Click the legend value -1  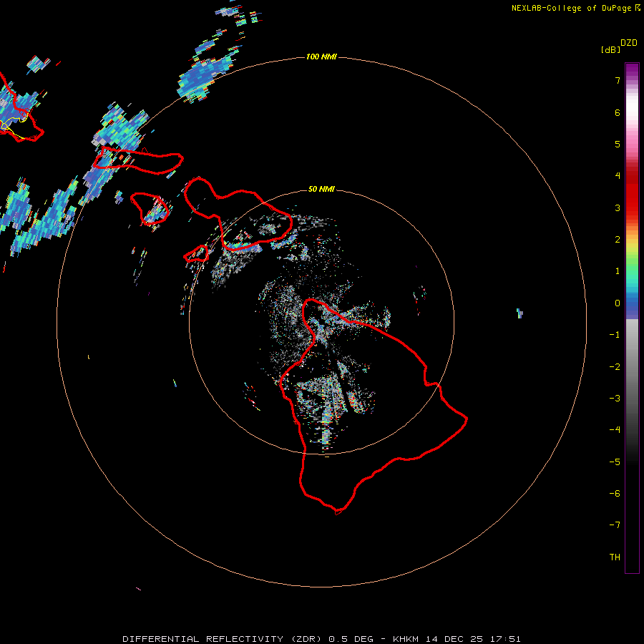coord(615,335)
